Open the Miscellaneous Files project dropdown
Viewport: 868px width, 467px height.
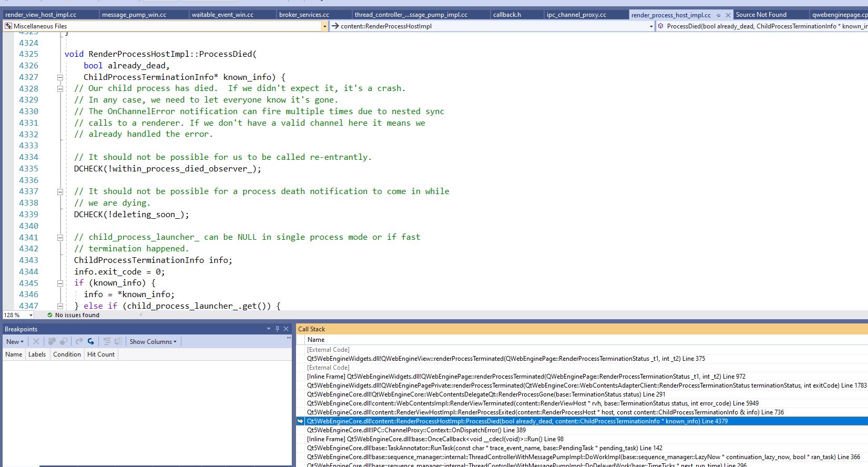click(324, 26)
